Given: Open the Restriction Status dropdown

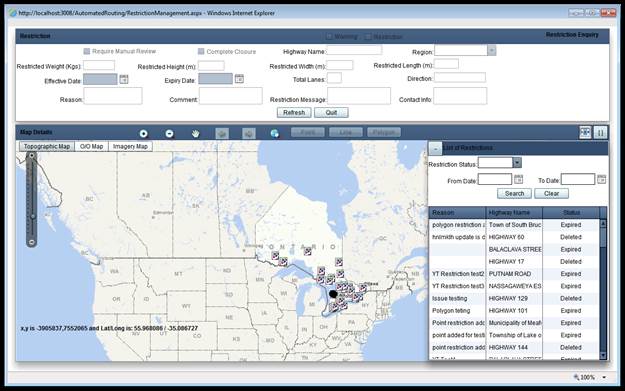Looking at the screenshot, I should point(517,163).
